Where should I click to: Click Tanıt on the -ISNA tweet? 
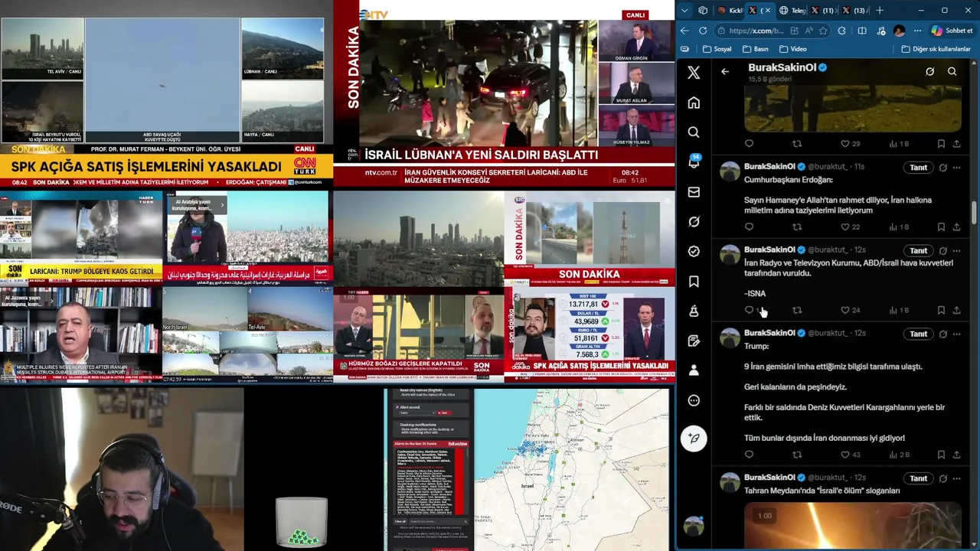click(x=918, y=251)
